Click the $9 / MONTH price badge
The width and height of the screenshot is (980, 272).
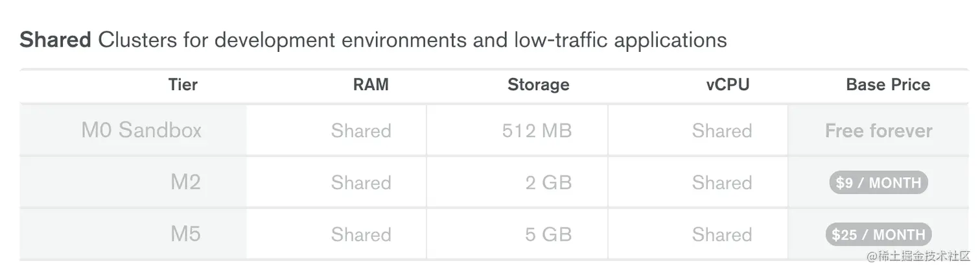[878, 183]
